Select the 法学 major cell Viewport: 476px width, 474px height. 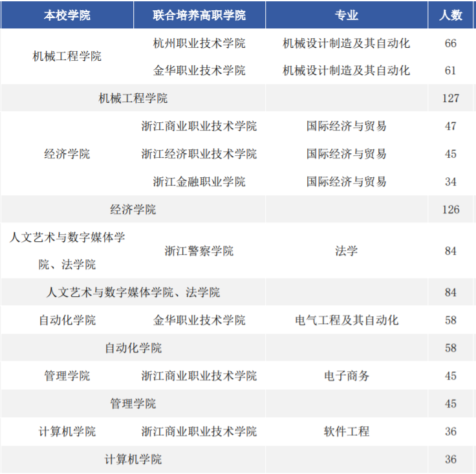347,251
